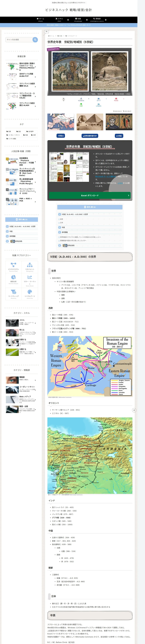Jump to main TOC entry 世界史体系
Screen dimensions: 145x644
[x=71, y=245]
